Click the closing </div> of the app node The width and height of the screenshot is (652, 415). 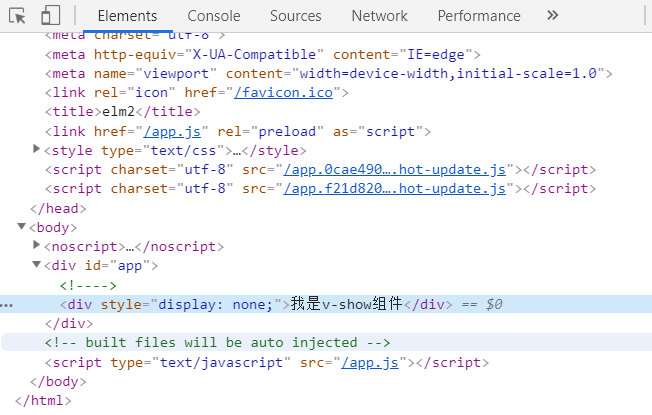tap(69, 324)
